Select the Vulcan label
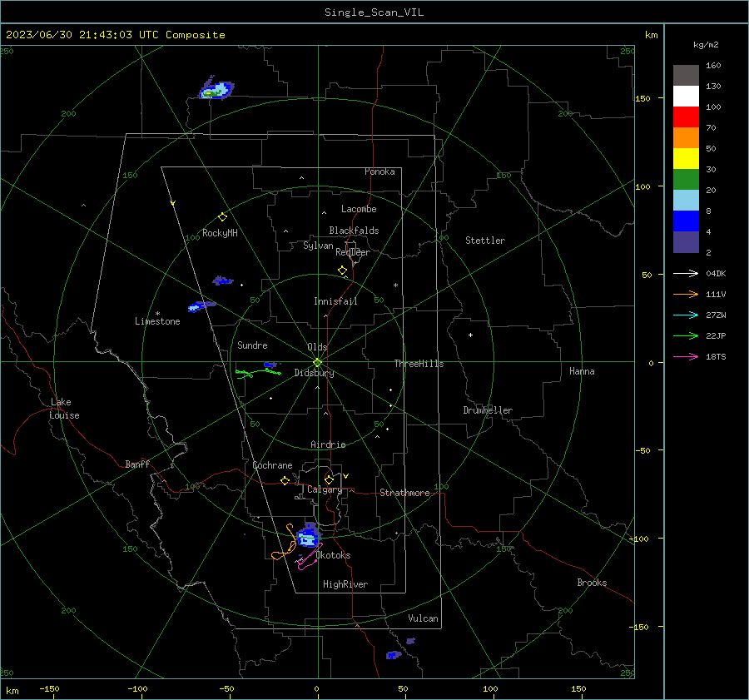 423,618
